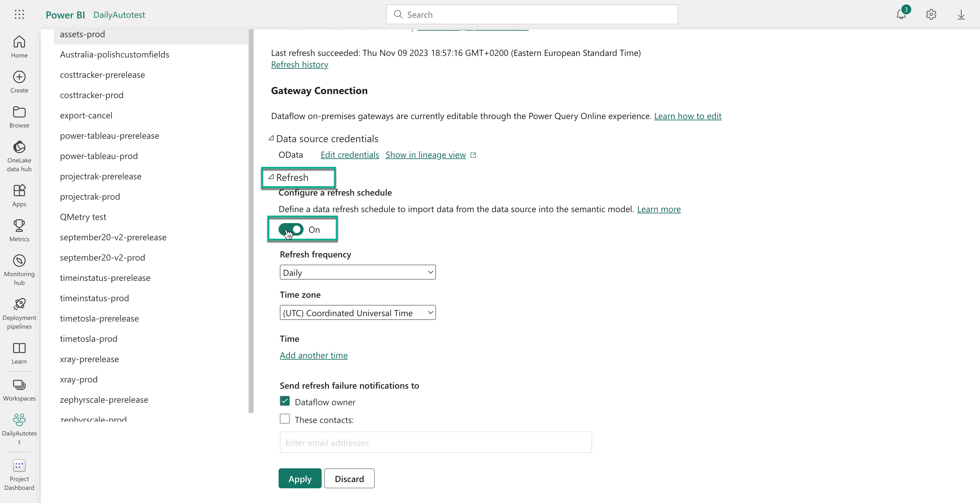
Task: Open the settings gear icon
Action: (x=931, y=14)
